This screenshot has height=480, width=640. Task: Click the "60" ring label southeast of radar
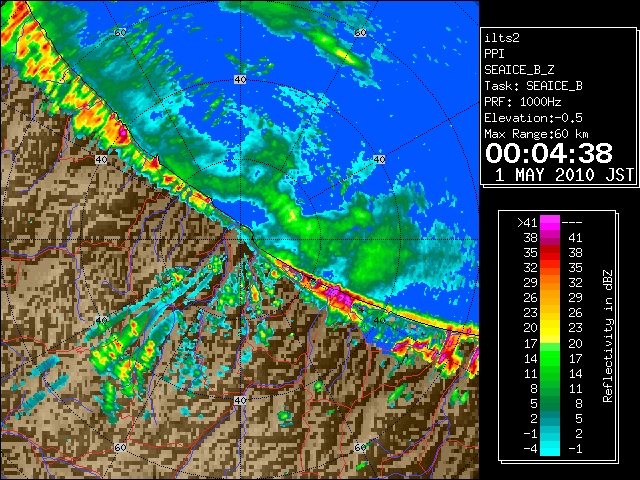pos(360,447)
